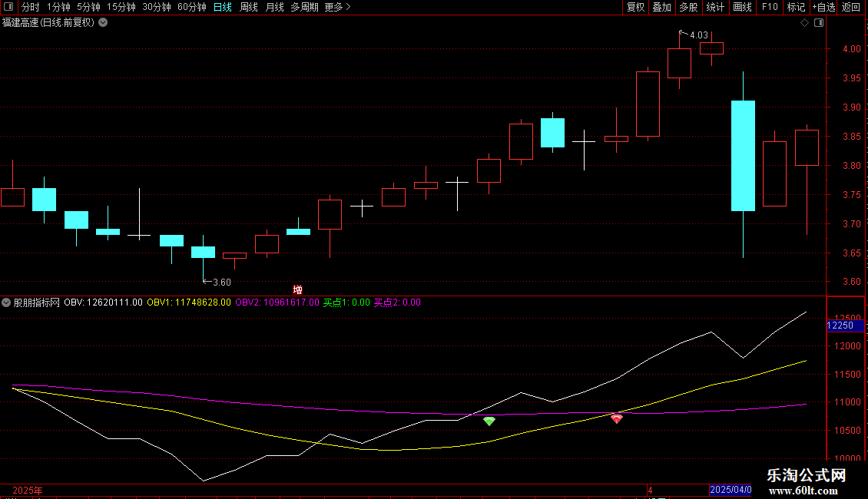Click the 2025/04/0 date label
The width and height of the screenshot is (868, 499).
pos(731,490)
